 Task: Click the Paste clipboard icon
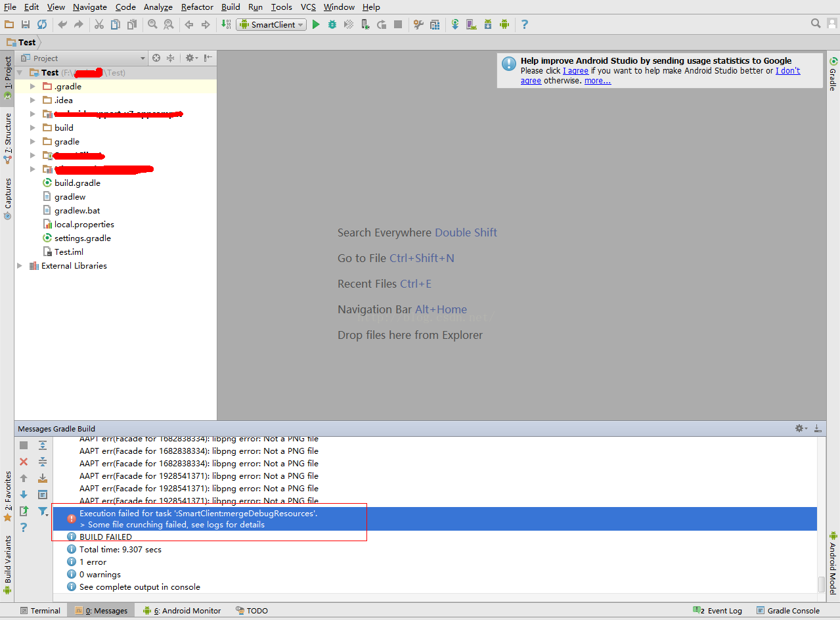click(x=132, y=24)
